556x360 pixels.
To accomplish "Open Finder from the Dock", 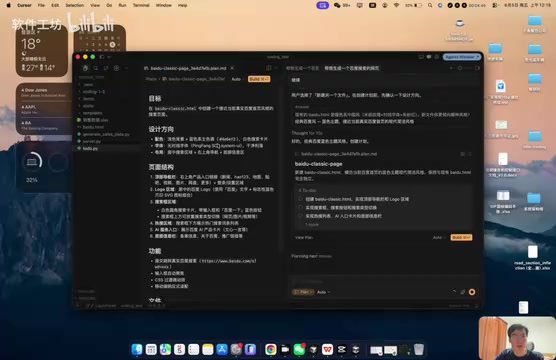I will 137,350.
